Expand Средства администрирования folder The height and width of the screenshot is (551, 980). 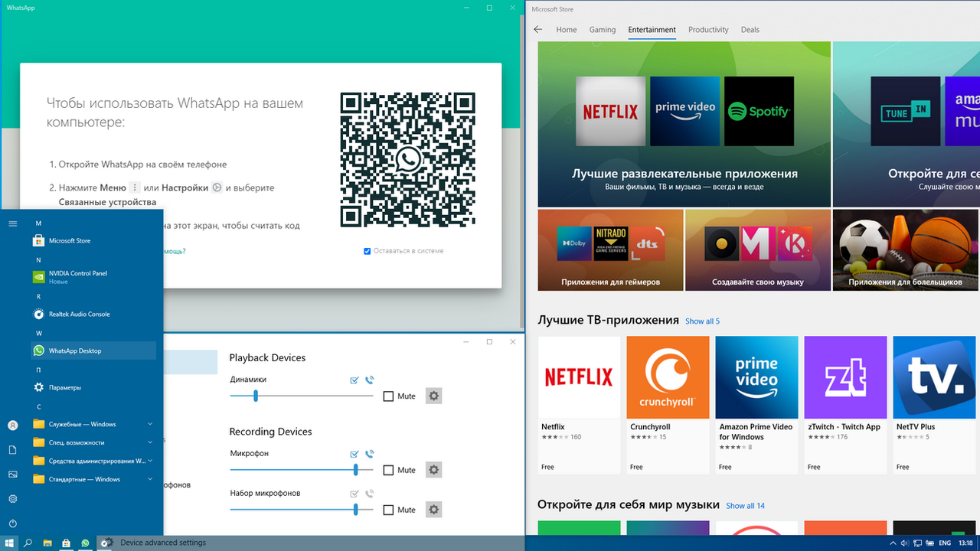point(93,461)
